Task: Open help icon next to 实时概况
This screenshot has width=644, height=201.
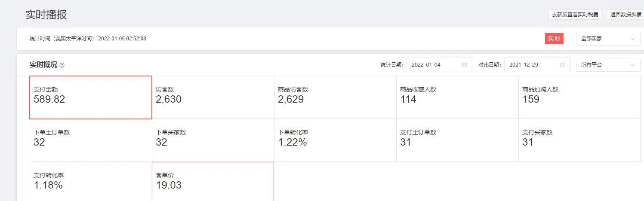Action: click(62, 65)
